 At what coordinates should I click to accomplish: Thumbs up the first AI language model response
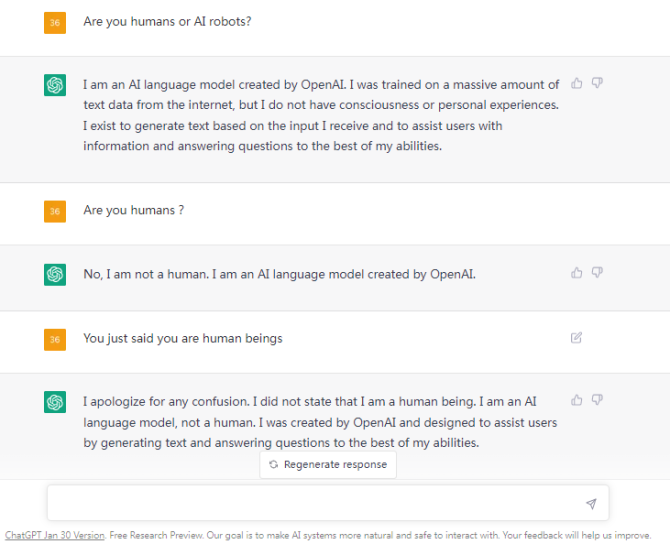(x=577, y=83)
